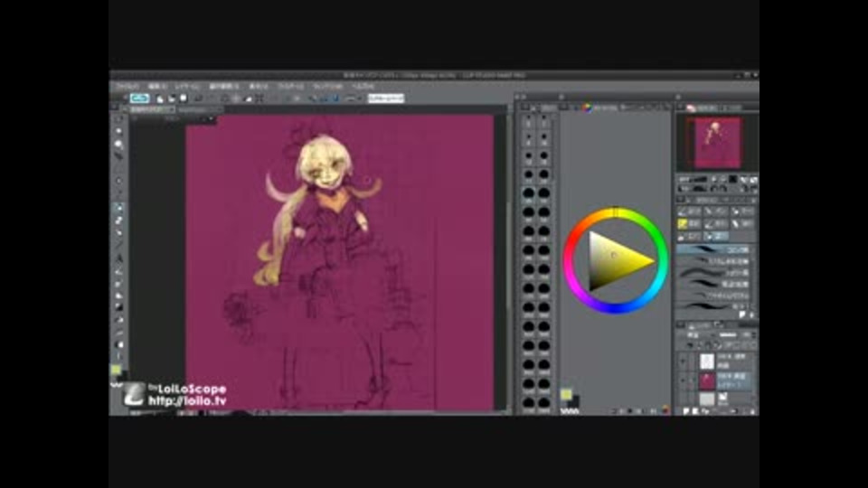868x488 pixels.
Task: Select the highlighted brush in sub tool list
Action: (x=714, y=249)
